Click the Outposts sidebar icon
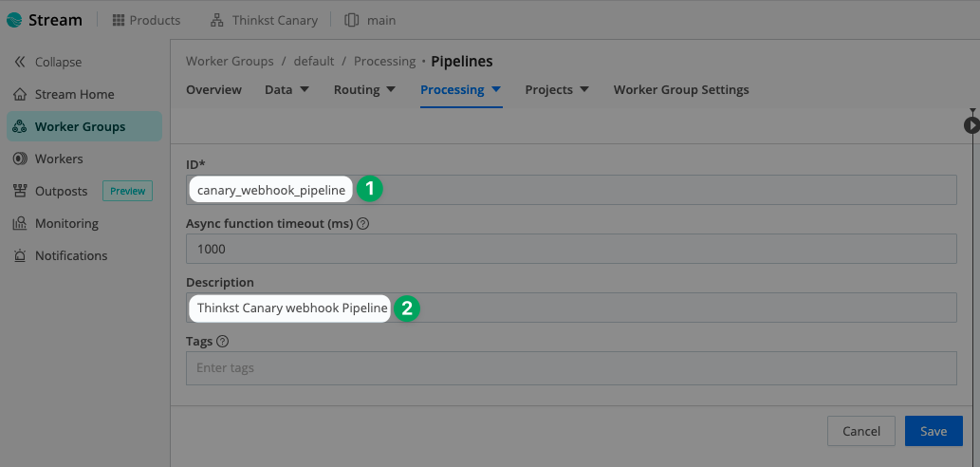 pyautogui.click(x=19, y=191)
